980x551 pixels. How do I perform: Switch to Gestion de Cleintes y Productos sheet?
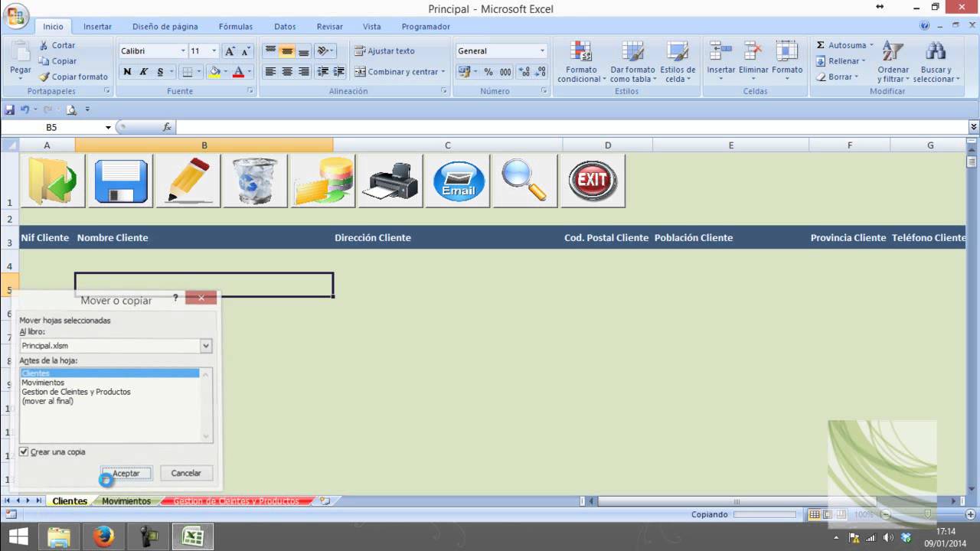coord(236,501)
